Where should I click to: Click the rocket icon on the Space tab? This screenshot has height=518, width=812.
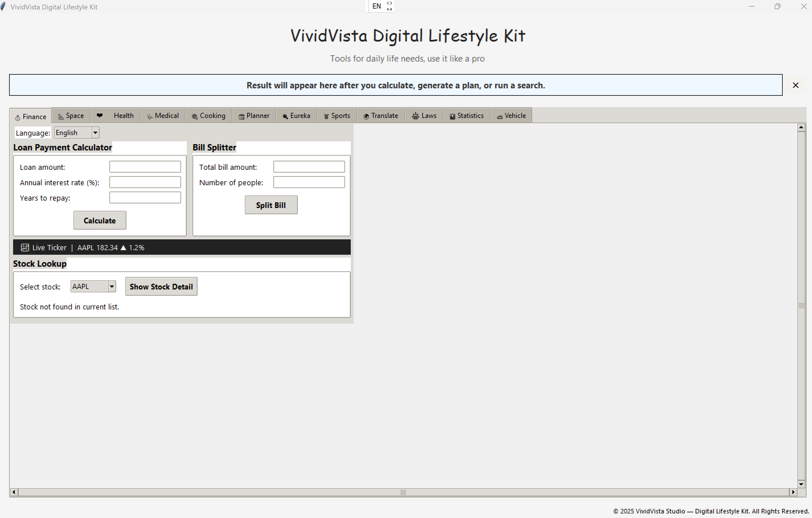tap(60, 116)
